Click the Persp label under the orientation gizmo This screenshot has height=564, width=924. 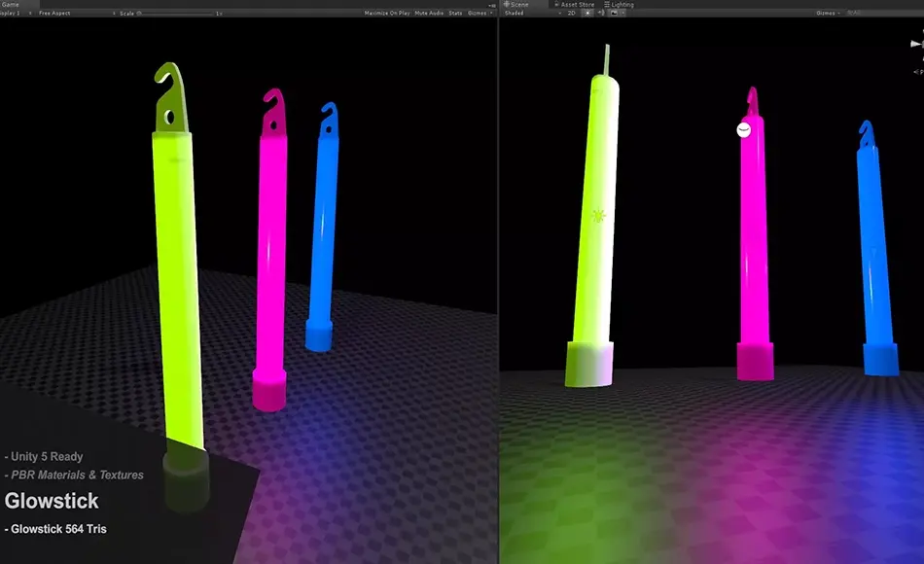[919, 72]
